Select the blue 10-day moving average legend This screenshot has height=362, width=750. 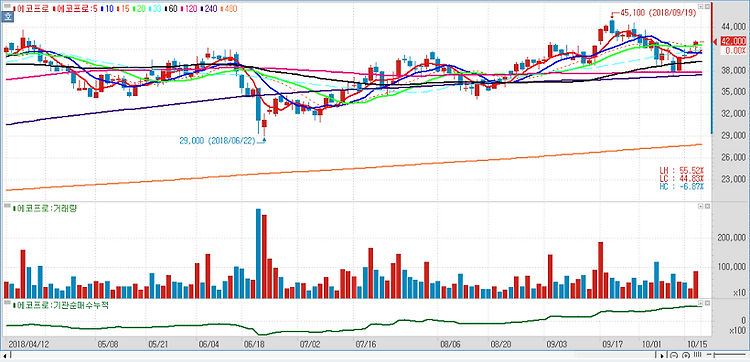(107, 9)
